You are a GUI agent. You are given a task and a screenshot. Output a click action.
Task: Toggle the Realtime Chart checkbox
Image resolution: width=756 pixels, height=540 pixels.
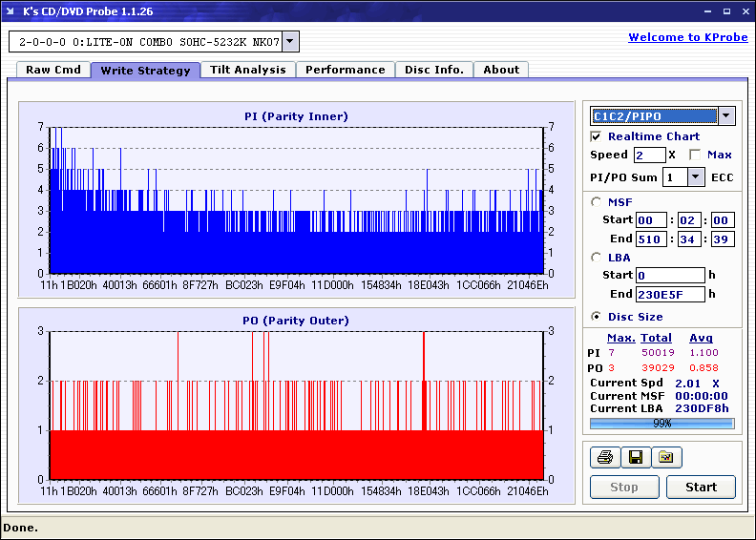(597, 136)
